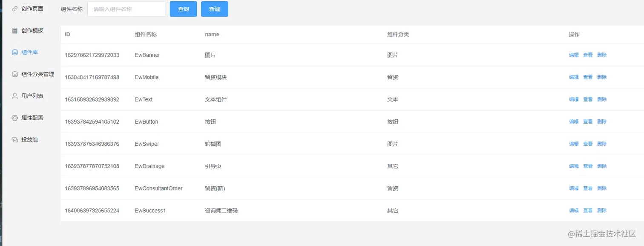Select 组件库 in the sidebar
This screenshot has height=246, width=644.
[31, 52]
